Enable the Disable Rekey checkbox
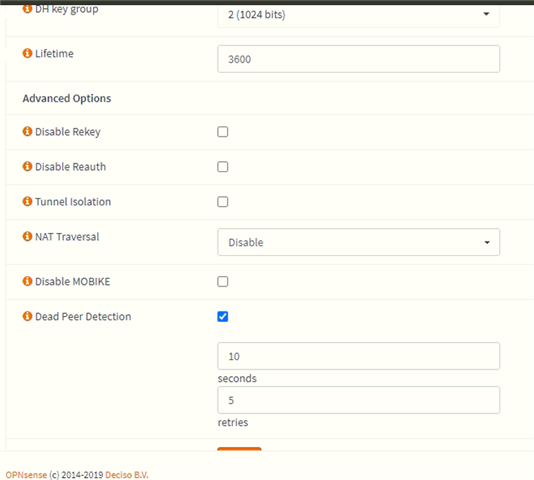The image size is (534, 480). click(223, 132)
